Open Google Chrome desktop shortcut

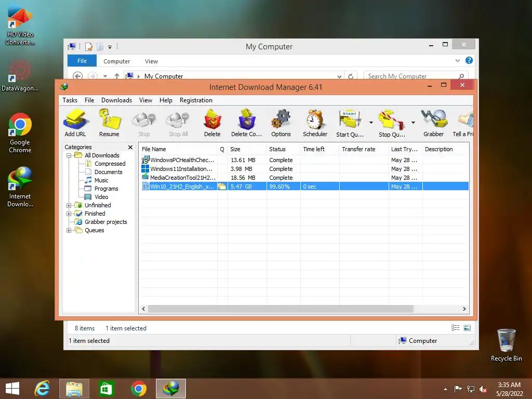20,134
